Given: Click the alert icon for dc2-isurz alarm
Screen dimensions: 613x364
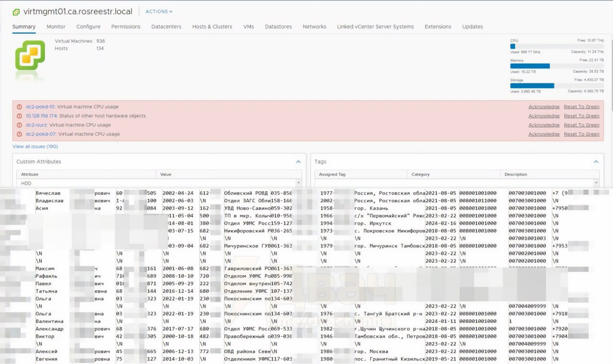Looking at the screenshot, I should 19,125.
